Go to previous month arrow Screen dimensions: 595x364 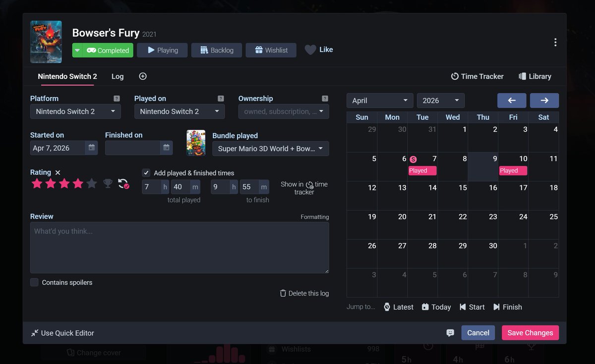point(512,100)
